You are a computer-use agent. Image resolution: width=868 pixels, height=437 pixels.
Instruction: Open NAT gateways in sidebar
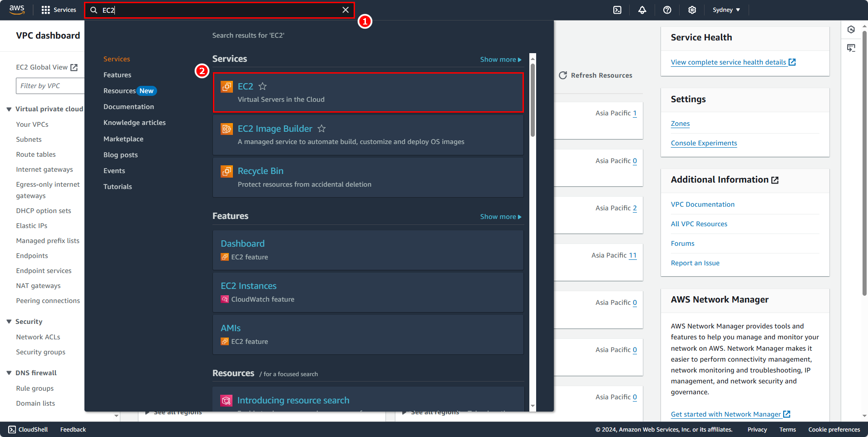click(x=38, y=286)
